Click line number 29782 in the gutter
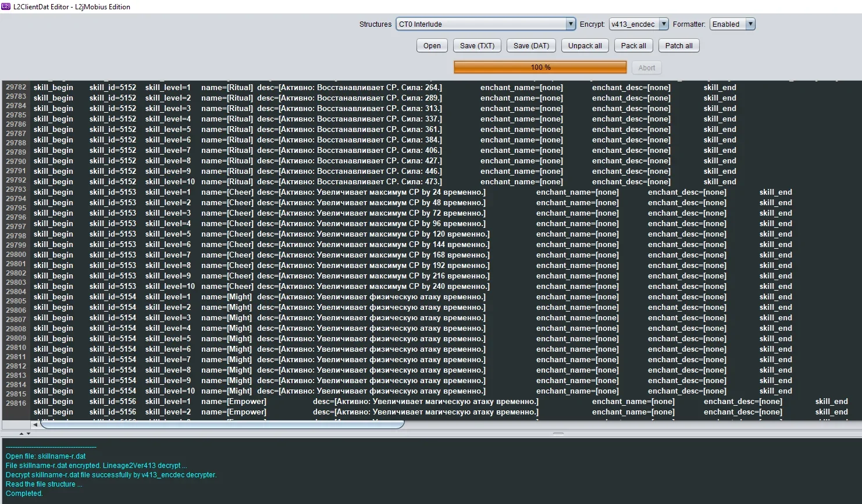 pyautogui.click(x=16, y=87)
